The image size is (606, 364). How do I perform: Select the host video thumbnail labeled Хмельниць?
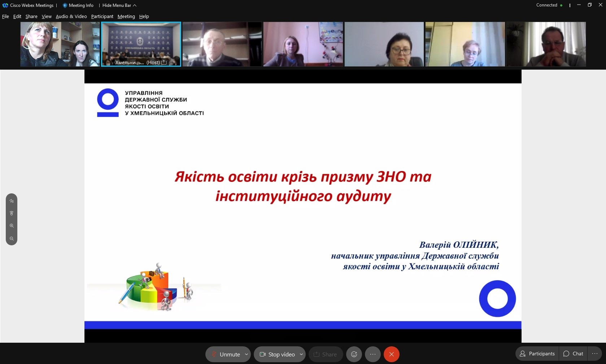click(x=141, y=44)
